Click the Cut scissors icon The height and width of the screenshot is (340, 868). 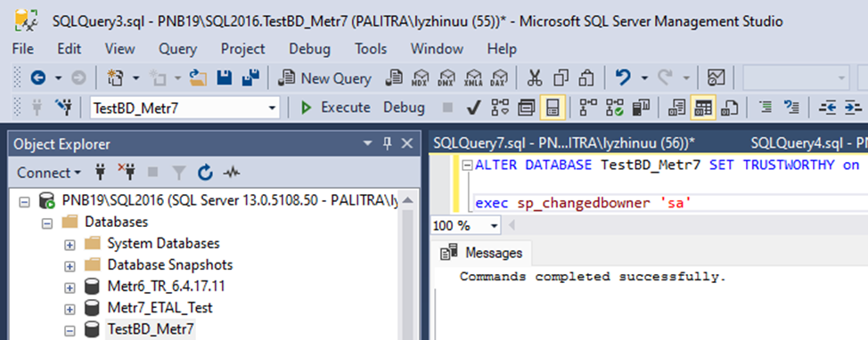click(x=534, y=78)
